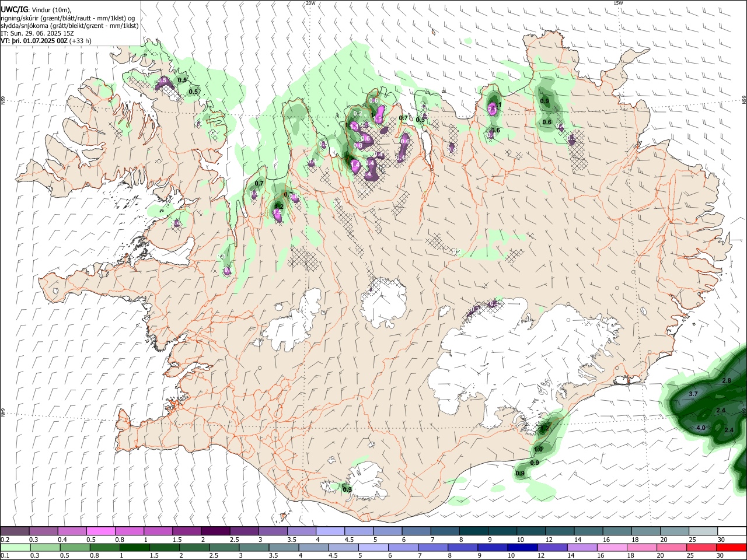Select the pink bottom legend swatch at 18
Viewport: 747px width, 560px height.
point(642,547)
